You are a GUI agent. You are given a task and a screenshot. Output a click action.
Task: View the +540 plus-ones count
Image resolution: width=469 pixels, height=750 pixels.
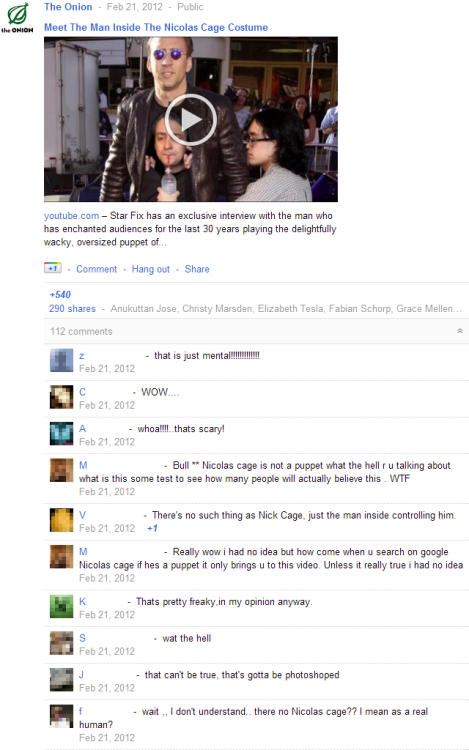click(x=60, y=295)
